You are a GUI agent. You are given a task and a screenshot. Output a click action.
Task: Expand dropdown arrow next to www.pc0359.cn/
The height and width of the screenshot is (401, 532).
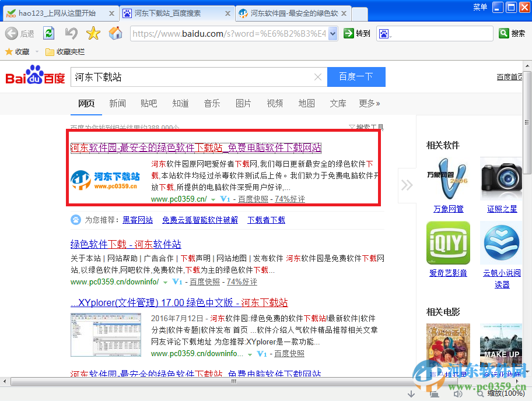pos(213,200)
